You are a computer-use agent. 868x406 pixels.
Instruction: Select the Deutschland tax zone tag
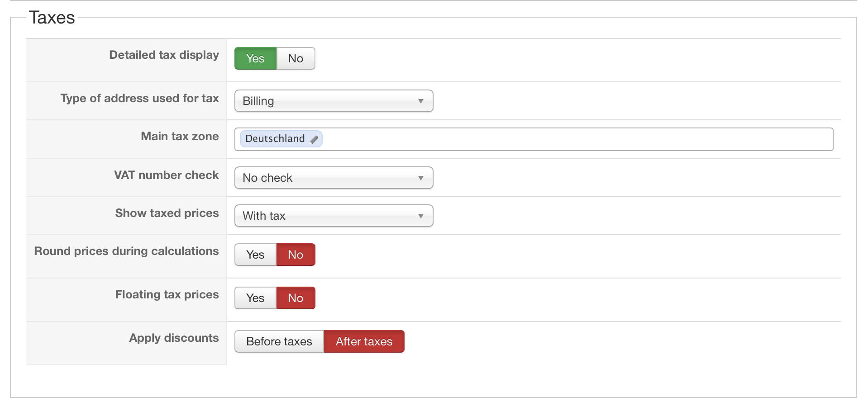click(x=275, y=139)
